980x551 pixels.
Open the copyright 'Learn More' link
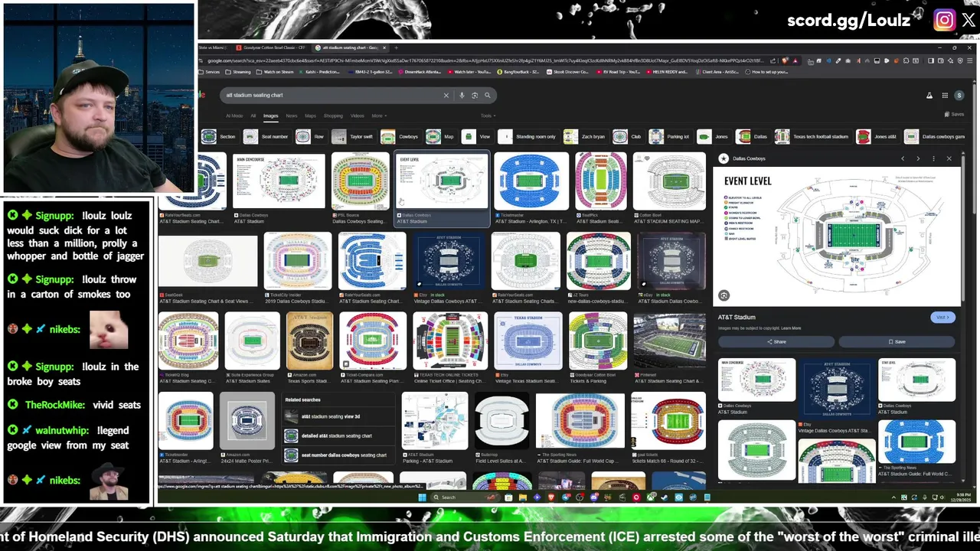[x=791, y=328]
